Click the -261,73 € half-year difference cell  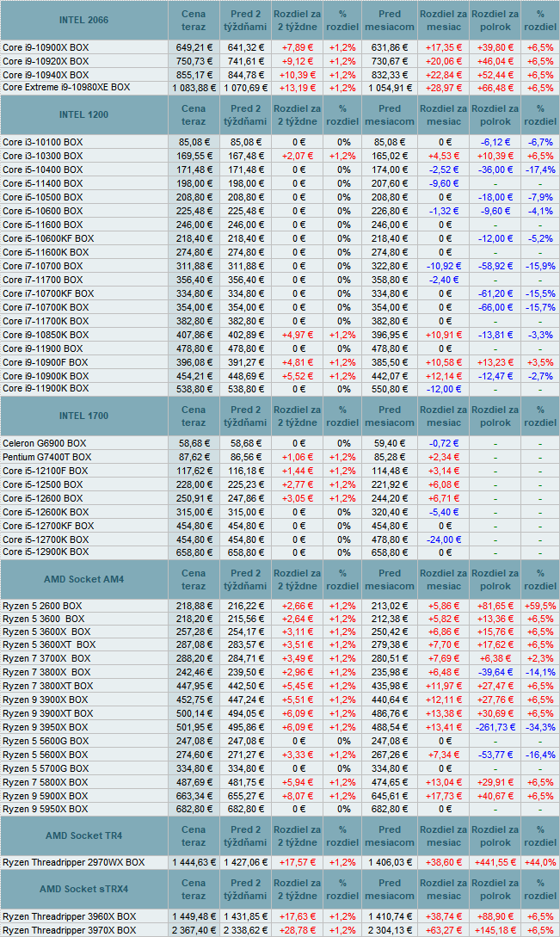495,727
